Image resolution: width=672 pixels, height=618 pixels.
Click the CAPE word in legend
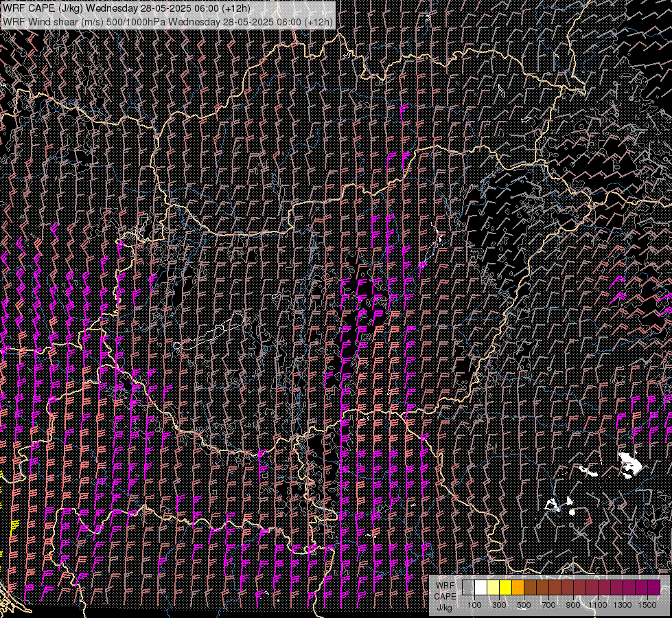[445, 597]
